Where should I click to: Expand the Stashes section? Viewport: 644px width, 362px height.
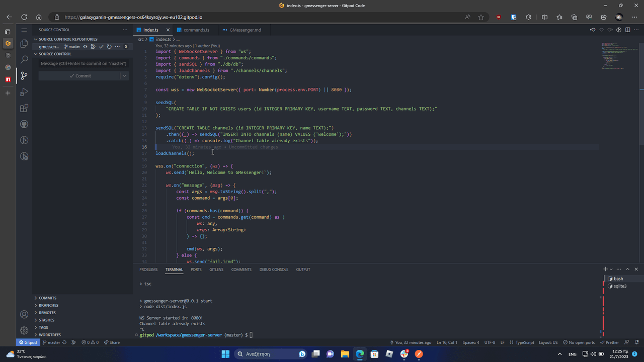pos(46,320)
